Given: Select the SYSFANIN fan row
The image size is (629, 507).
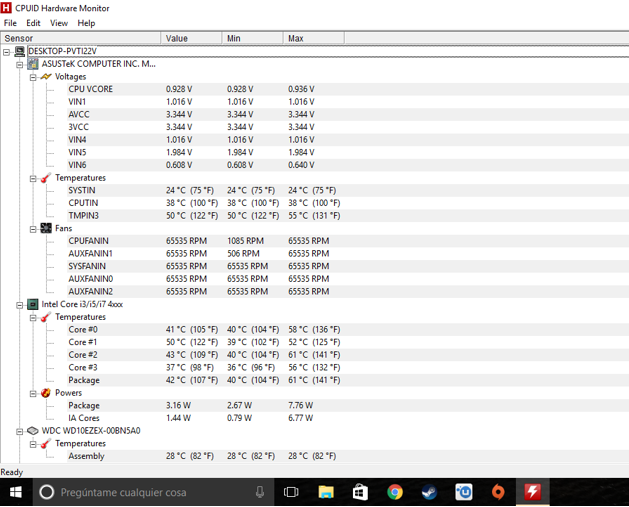Looking at the screenshot, I should click(x=348, y=266).
